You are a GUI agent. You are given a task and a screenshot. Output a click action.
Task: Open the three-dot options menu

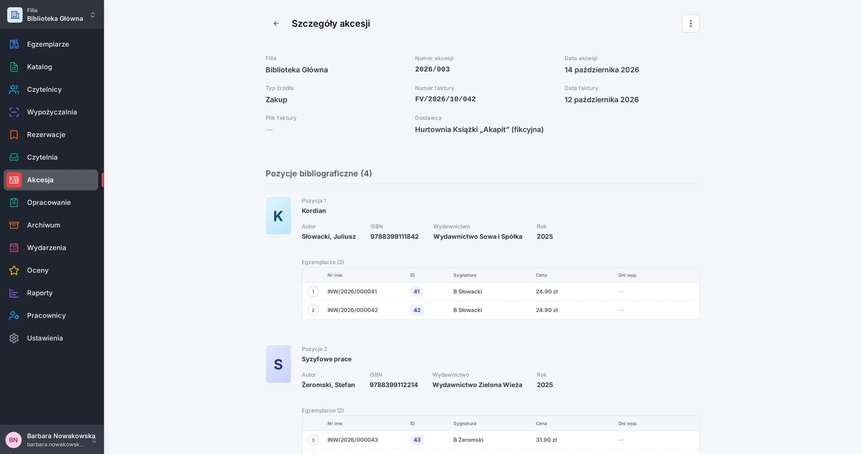click(x=690, y=24)
